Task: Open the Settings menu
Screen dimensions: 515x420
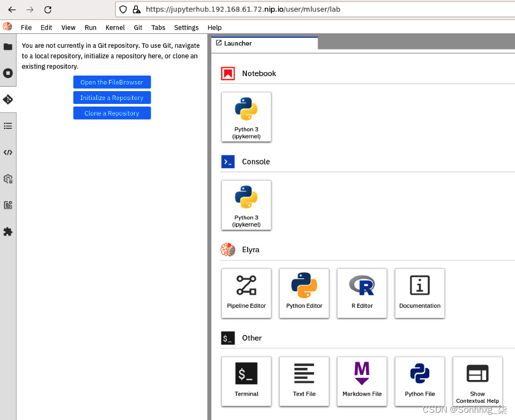Action: (x=186, y=28)
